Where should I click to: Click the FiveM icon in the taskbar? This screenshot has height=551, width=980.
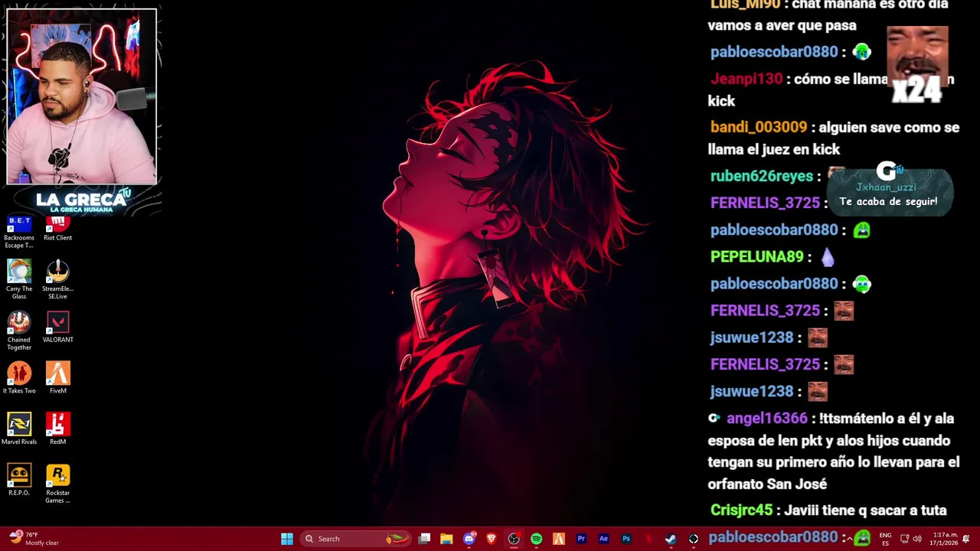[559, 539]
